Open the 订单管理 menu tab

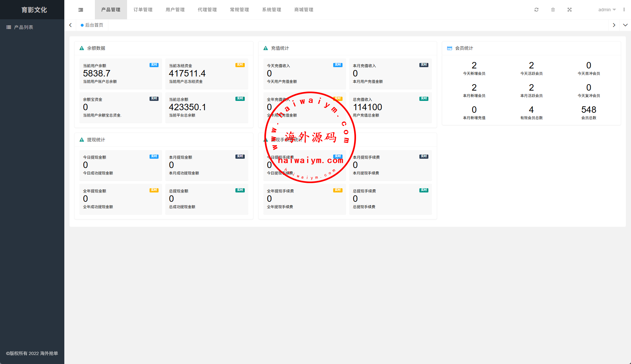point(143,10)
